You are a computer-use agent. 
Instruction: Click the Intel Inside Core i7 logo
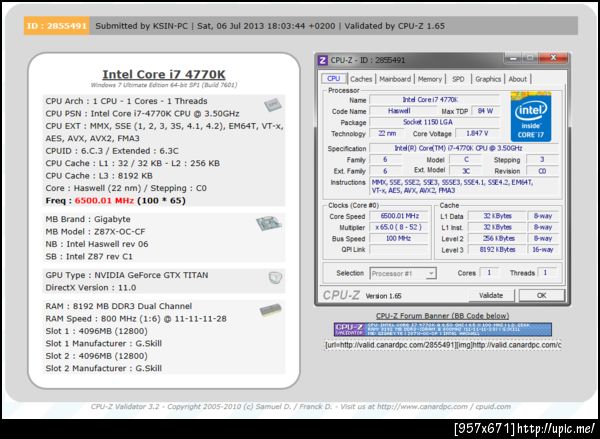pos(531,117)
